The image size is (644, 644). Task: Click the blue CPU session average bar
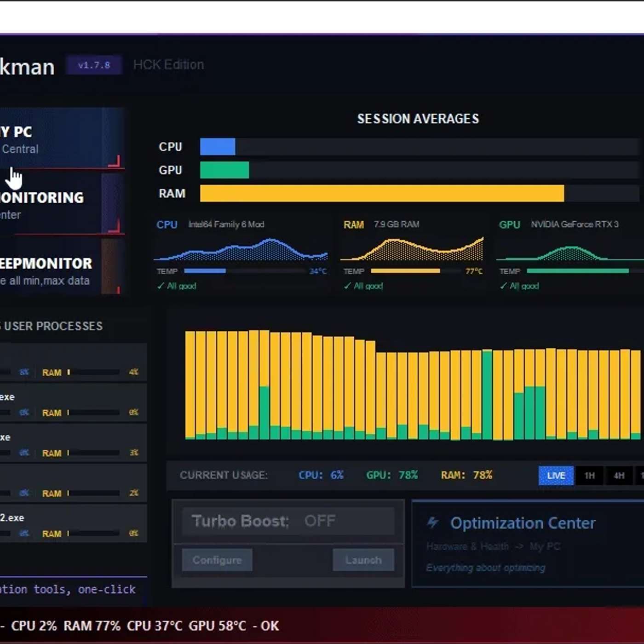pyautogui.click(x=218, y=147)
